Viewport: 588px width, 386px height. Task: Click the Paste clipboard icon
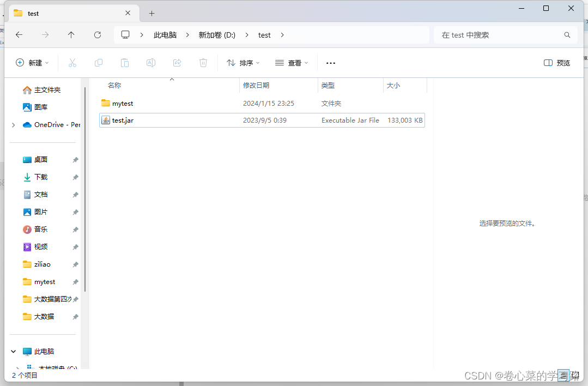pyautogui.click(x=125, y=63)
